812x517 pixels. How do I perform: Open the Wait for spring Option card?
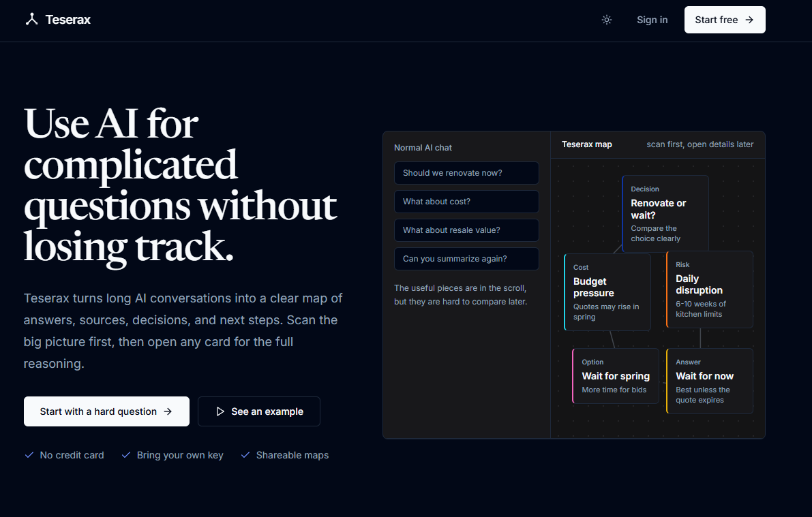(x=616, y=376)
